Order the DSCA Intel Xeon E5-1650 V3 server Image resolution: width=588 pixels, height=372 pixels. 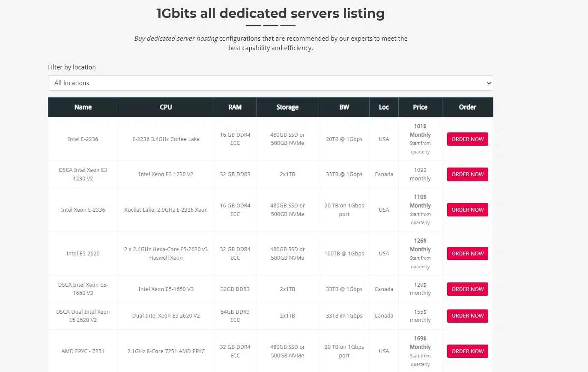click(x=467, y=289)
